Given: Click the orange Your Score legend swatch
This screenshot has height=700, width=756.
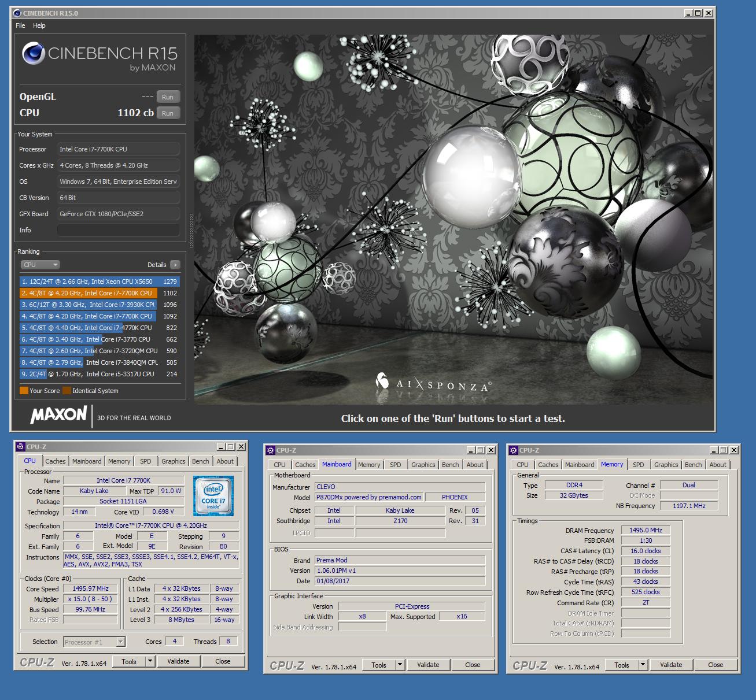Looking at the screenshot, I should pos(24,391).
